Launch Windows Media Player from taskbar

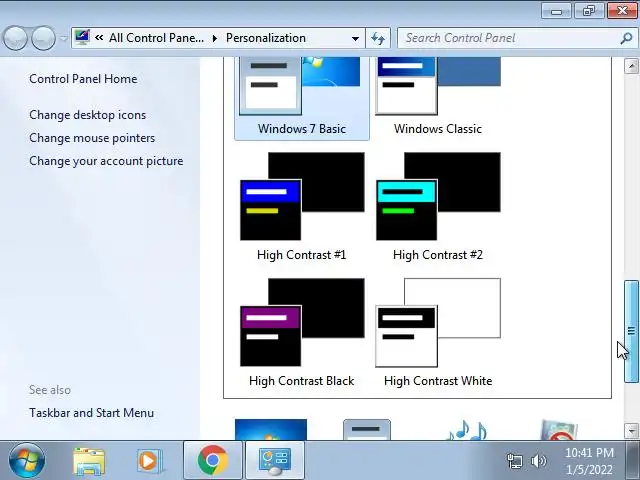click(149, 461)
